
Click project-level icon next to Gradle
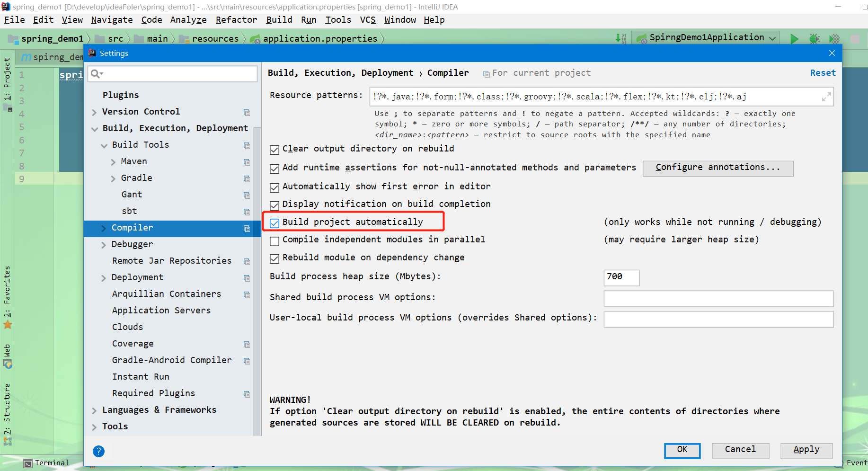click(x=247, y=178)
